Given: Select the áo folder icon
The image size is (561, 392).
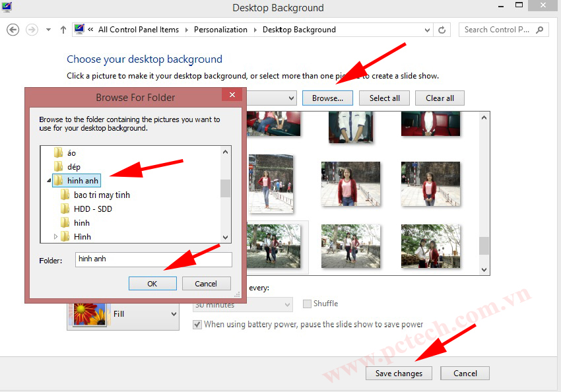Looking at the screenshot, I should (59, 153).
